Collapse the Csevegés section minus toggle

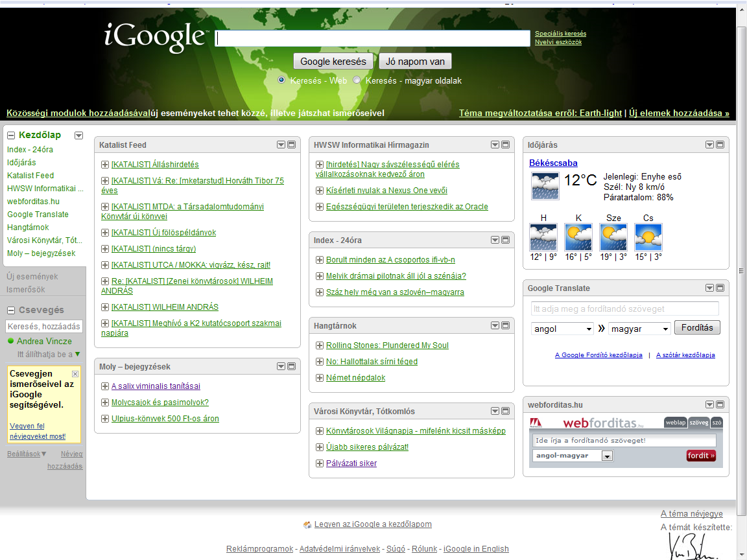tap(11, 310)
